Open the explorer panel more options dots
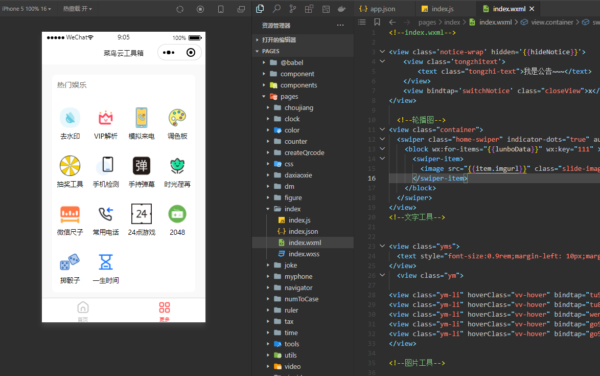The image size is (600, 376). 340,25
